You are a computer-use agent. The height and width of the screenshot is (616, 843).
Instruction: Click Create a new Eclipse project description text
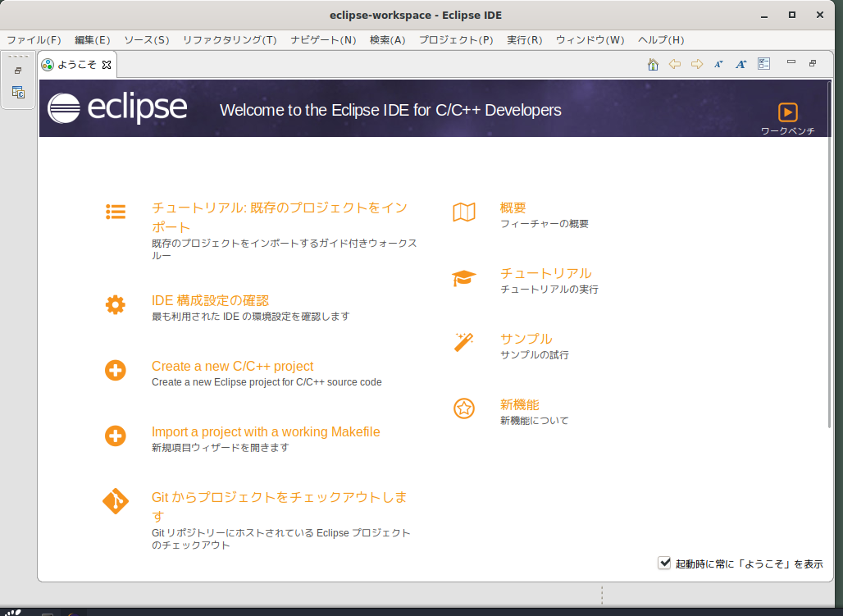point(267,382)
